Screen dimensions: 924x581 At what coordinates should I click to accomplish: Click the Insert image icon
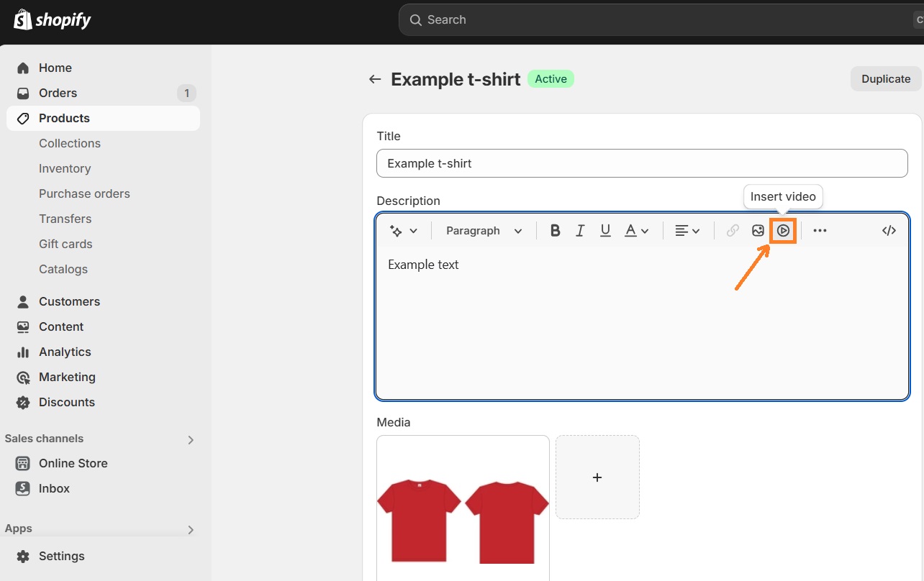758,230
